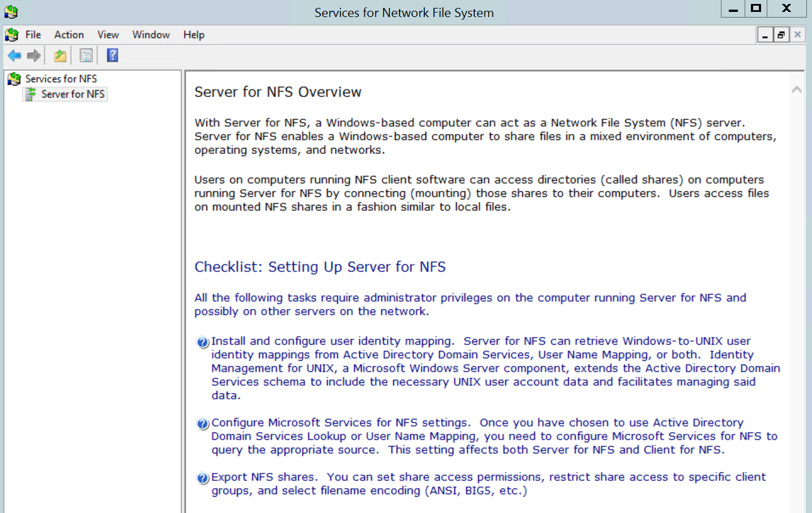Follow 'Install and configure user identity mapping' link
Viewport: 812px width, 513px height.
332,341
